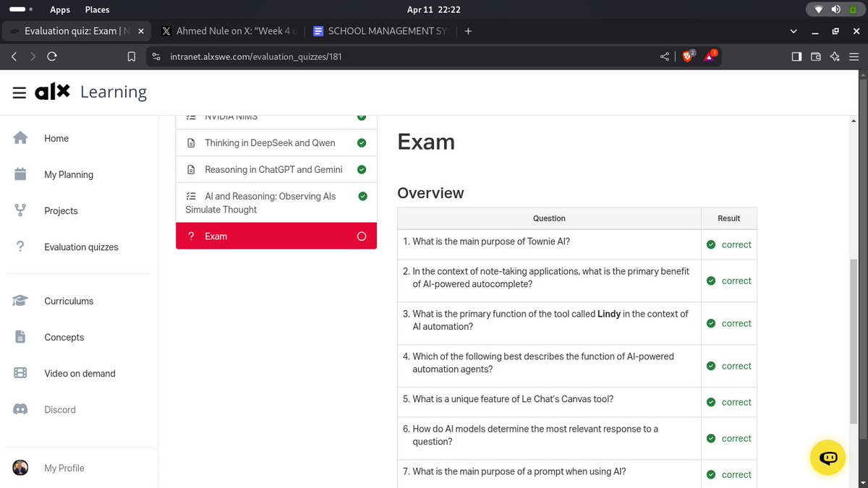868x488 pixels.
Task: Switch to Ahmed Nule on X tab
Action: tap(229, 31)
